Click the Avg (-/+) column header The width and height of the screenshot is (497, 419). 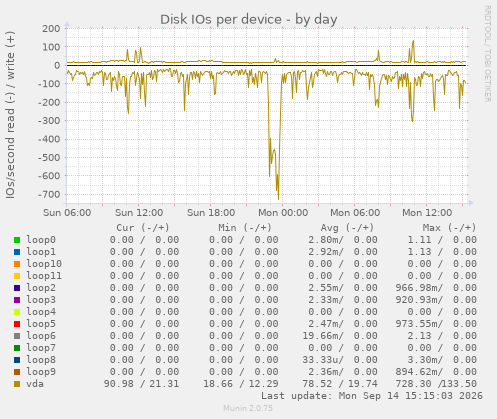347,228
